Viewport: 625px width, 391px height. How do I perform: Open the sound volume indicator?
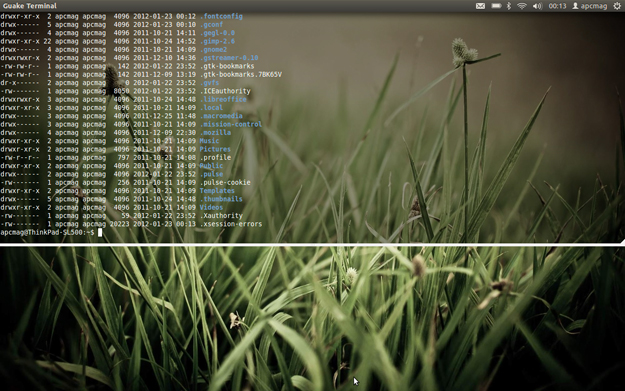pos(537,6)
